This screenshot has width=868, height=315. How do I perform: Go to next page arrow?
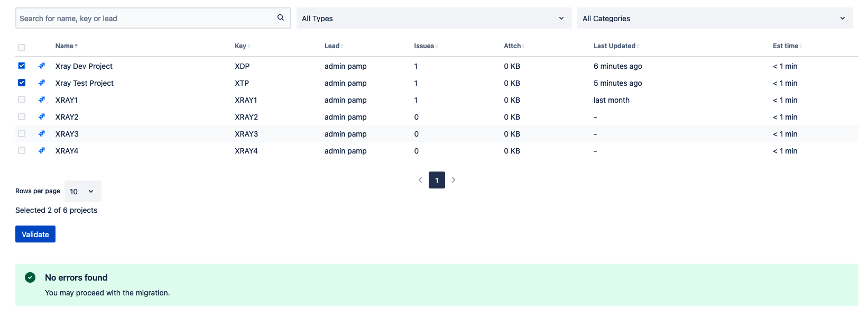[454, 180]
